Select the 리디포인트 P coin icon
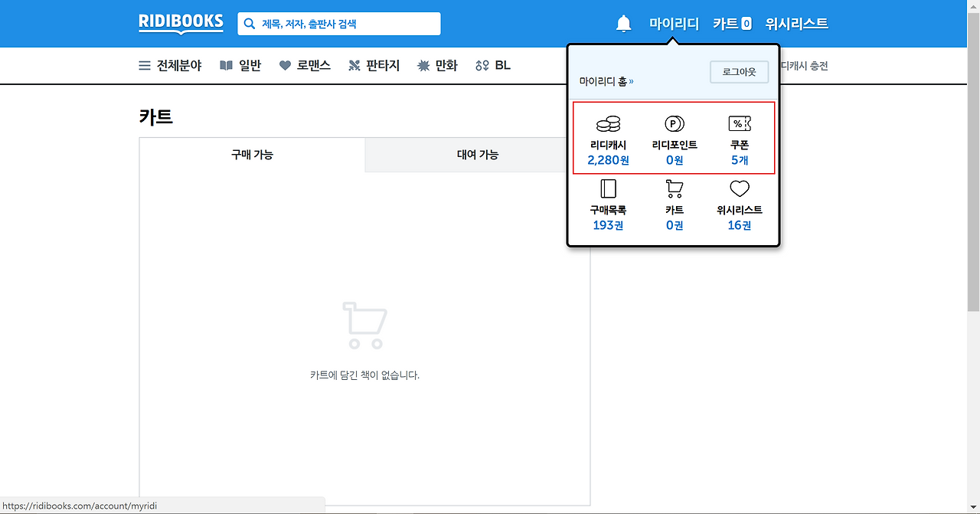Screen dimensions: 980x514 click(675, 124)
